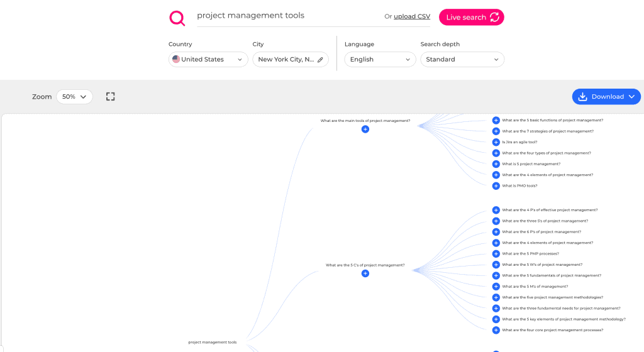This screenshot has height=352, width=644.
Task: Open the Search depth Standard dropdown
Action: 462,60
